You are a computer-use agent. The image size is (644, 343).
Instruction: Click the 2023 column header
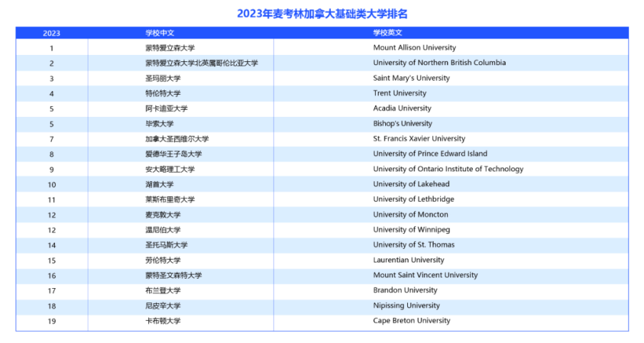[x=51, y=33]
